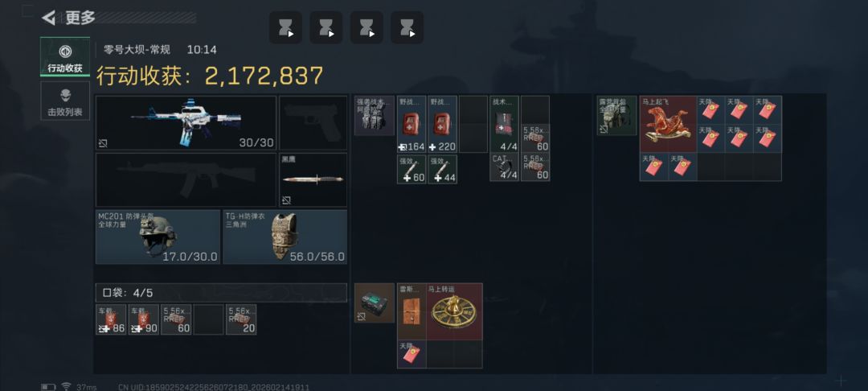Screen dimensions: 868x391
Task: Go back using the 更多 arrow
Action: (x=49, y=18)
